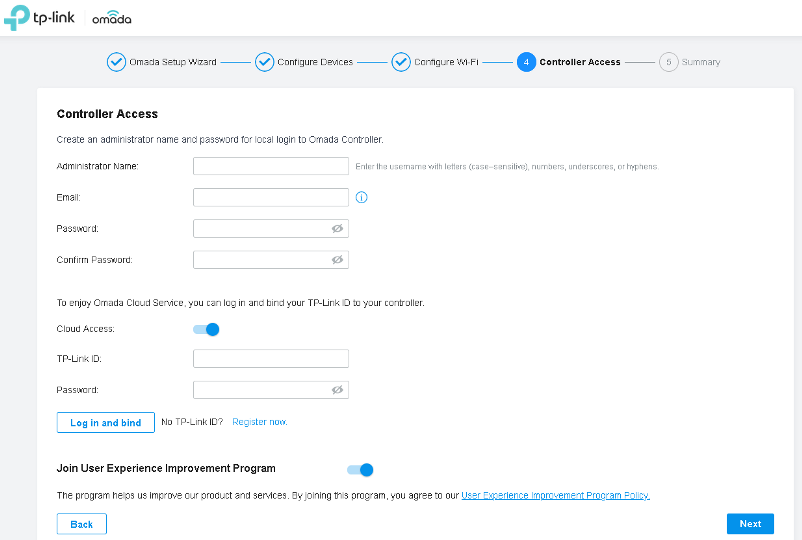The height and width of the screenshot is (540, 802).
Task: Focus the Confirm Password field
Action: (271, 260)
